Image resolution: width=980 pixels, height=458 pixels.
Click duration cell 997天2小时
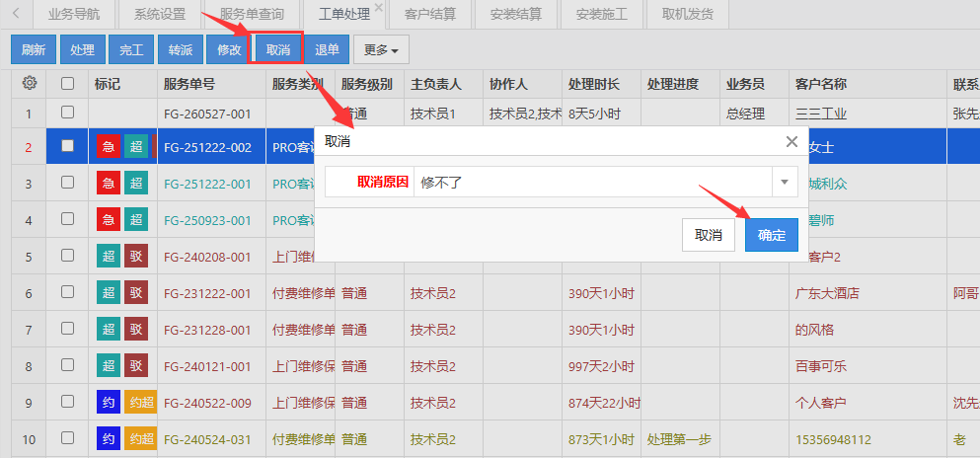601,365
